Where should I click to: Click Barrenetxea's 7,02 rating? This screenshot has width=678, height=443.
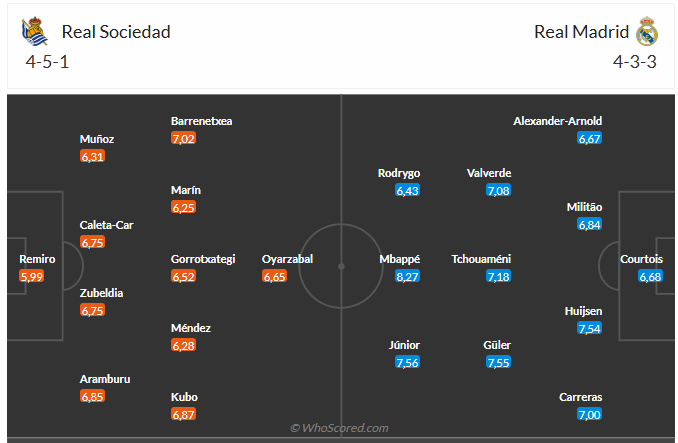(183, 139)
